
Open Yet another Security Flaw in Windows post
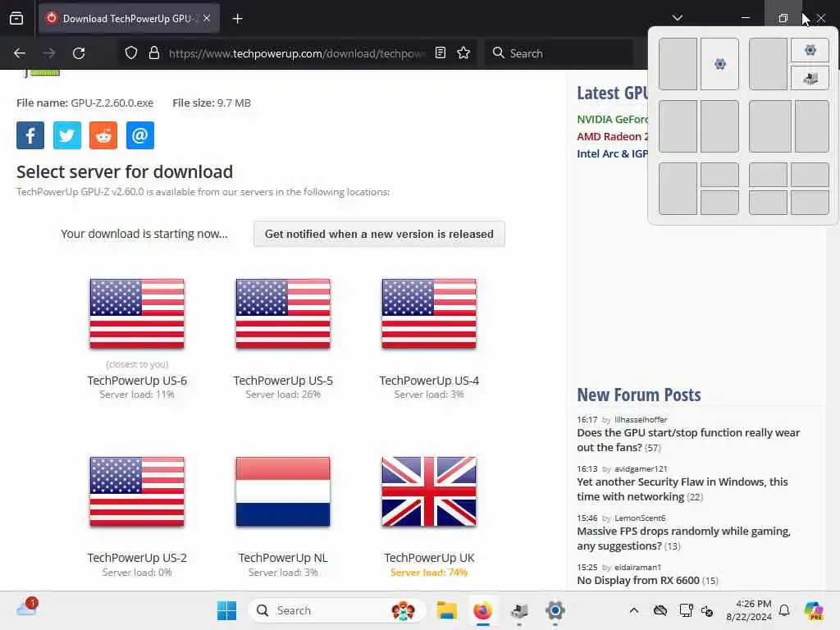682,489
